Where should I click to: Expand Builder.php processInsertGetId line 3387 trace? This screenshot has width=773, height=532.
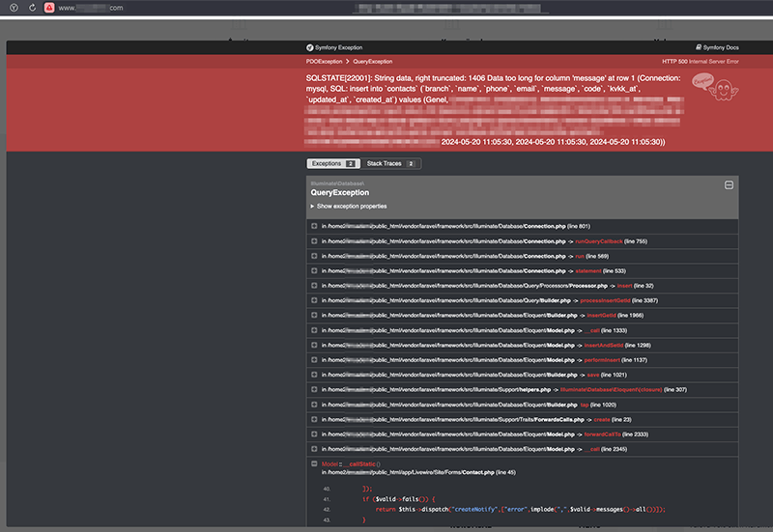click(x=314, y=300)
